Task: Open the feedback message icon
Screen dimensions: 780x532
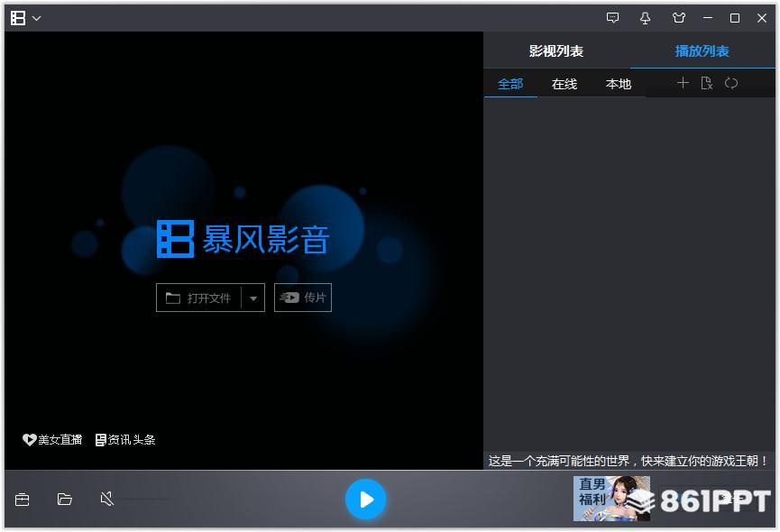Action: (x=613, y=18)
